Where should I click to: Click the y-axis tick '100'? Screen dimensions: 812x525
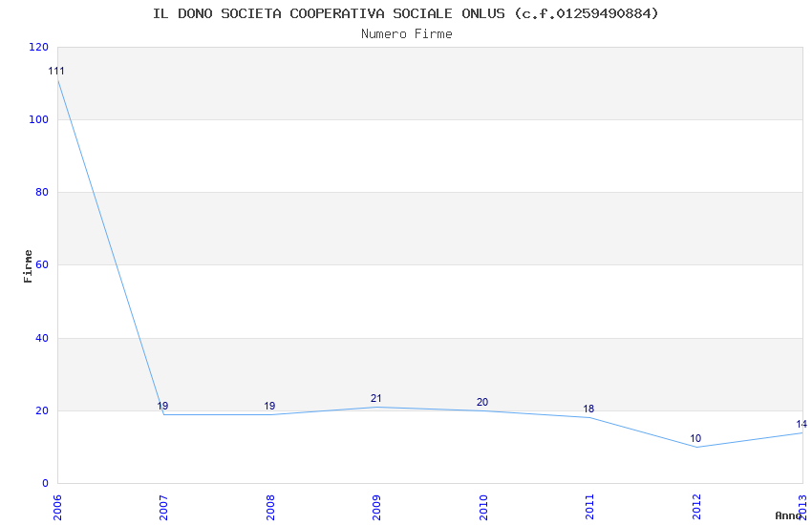[x=38, y=119]
